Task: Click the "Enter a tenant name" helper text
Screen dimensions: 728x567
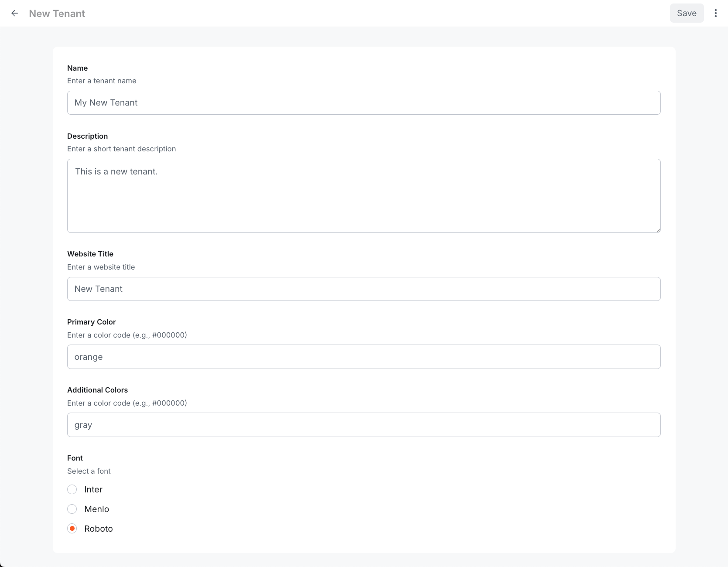Action: point(102,81)
